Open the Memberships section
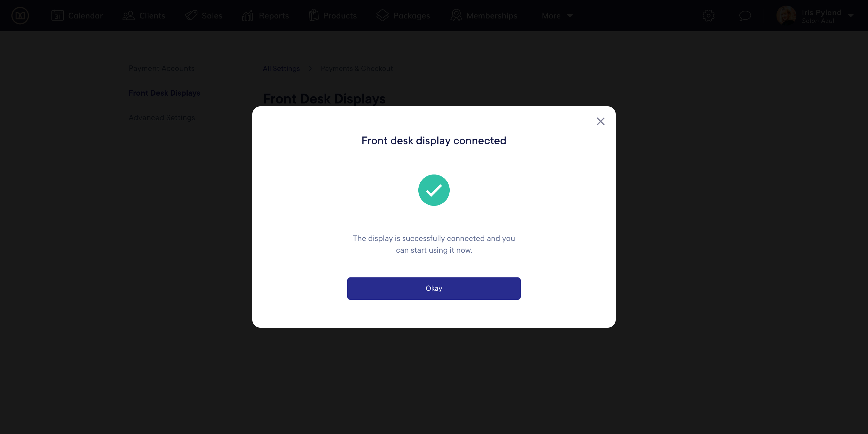The height and width of the screenshot is (434, 868). pyautogui.click(x=484, y=15)
